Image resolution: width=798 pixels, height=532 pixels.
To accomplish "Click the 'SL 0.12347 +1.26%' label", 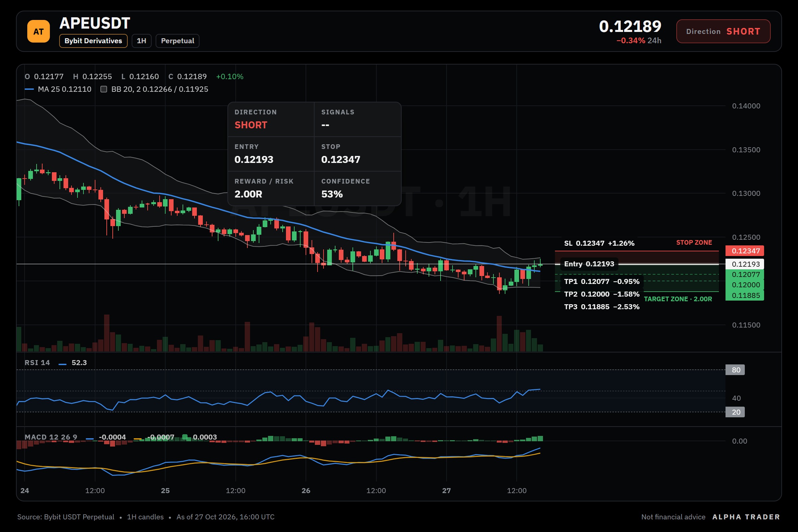I will 599,243.
